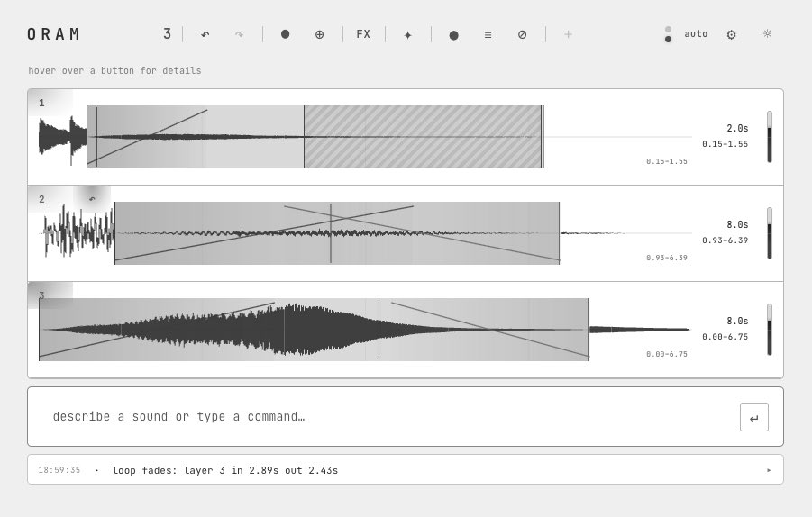Image resolution: width=812 pixels, height=517 pixels.
Task: Adjust layer 3 volume slider
Action: [770, 329]
